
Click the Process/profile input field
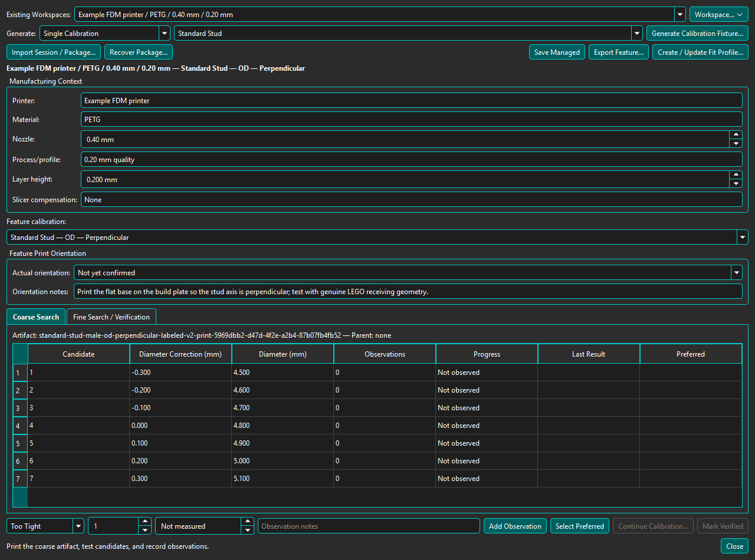(x=412, y=160)
